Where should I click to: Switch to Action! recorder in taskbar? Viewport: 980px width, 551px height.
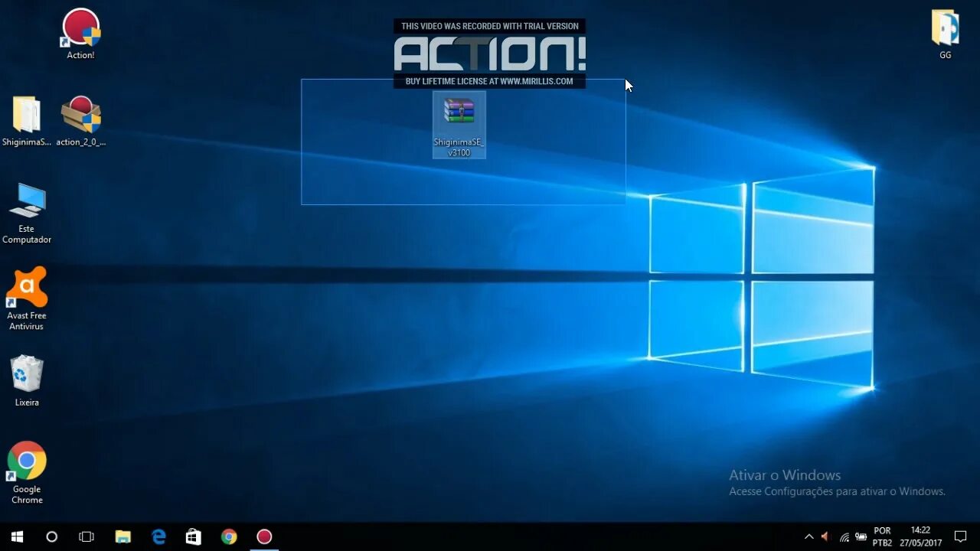264,536
